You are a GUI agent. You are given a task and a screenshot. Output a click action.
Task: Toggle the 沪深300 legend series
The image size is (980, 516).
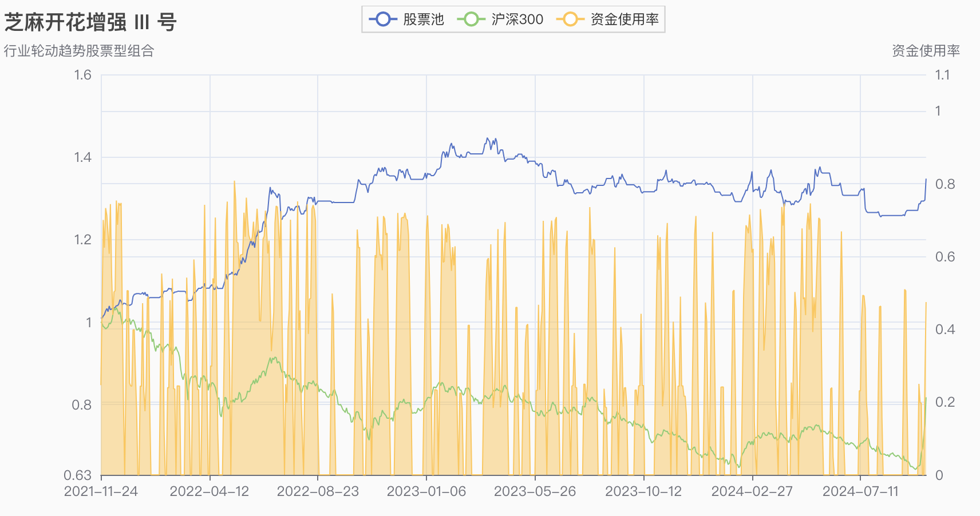pyautogui.click(x=500, y=19)
